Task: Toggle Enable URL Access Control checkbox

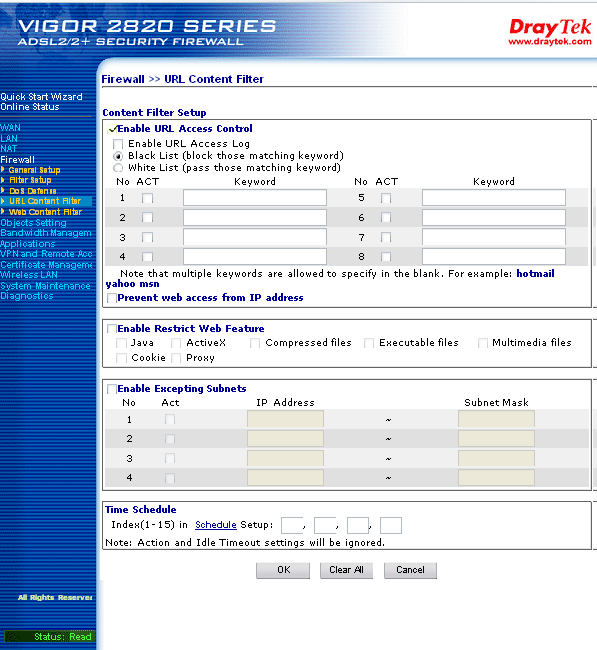Action: pyautogui.click(x=112, y=129)
